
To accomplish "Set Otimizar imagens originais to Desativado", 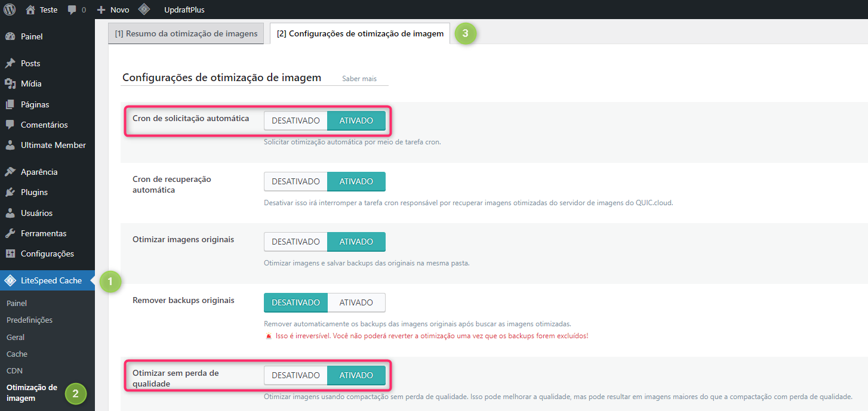I will [296, 242].
